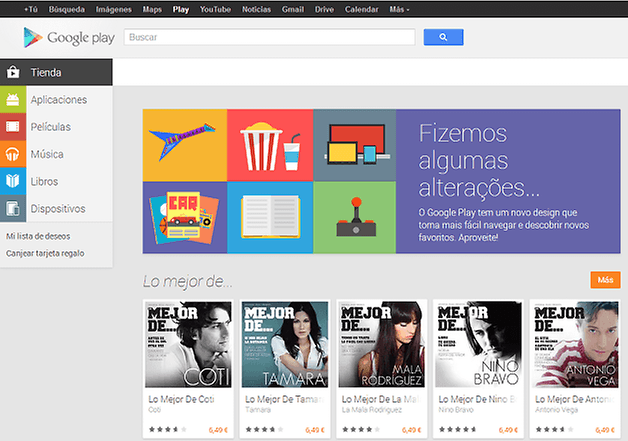Click the blue book Libros icon
Screen dimensions: 628x441
13,181
